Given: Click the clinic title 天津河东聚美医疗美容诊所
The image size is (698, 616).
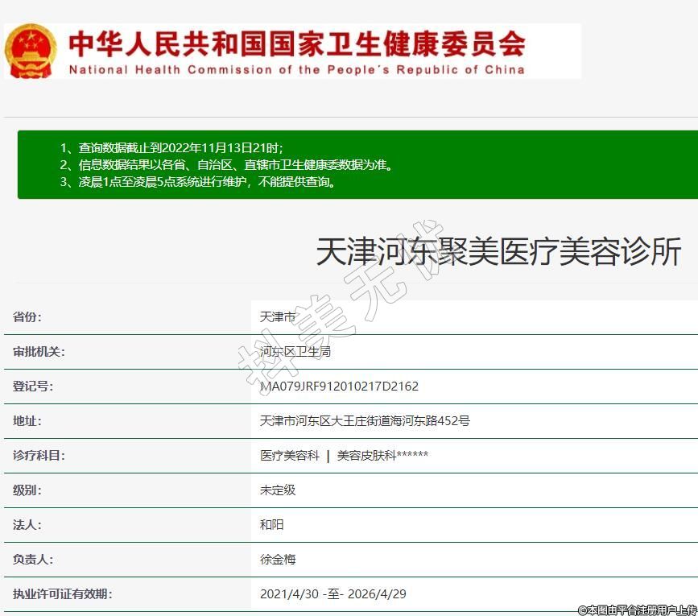Looking at the screenshot, I should pyautogui.click(x=498, y=252).
